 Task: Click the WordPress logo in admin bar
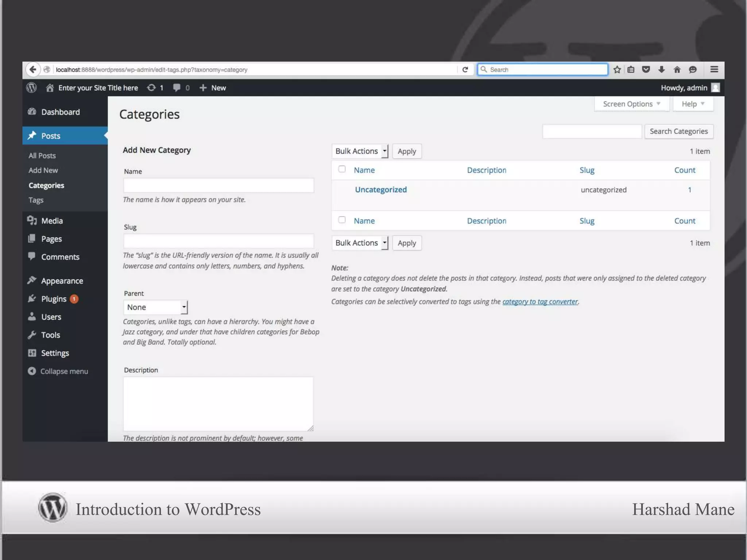pyautogui.click(x=32, y=87)
